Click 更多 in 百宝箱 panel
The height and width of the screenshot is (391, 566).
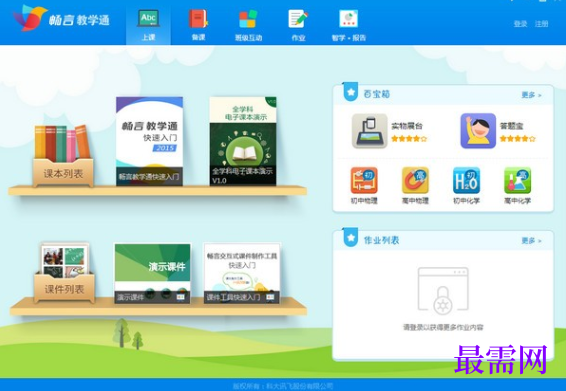[x=531, y=95]
